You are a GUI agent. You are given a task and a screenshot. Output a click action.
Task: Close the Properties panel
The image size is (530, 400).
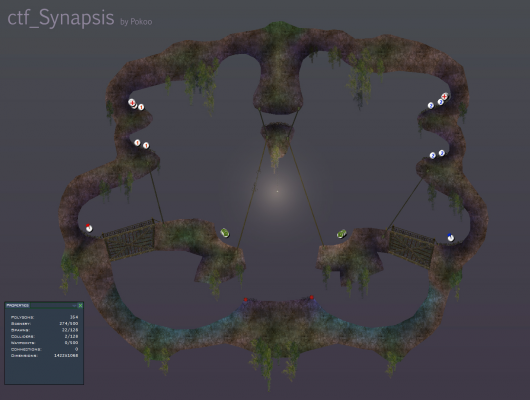click(x=80, y=306)
